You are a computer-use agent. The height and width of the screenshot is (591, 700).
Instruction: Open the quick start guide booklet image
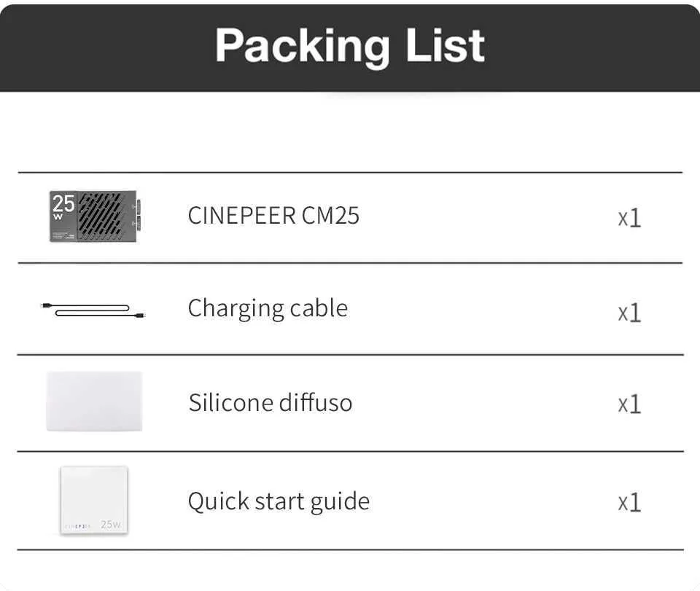(93, 500)
